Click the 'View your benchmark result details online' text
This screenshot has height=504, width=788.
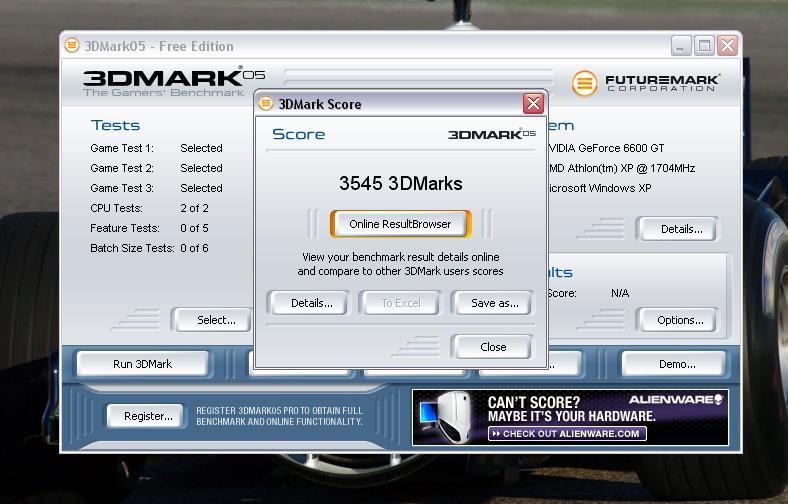401,257
